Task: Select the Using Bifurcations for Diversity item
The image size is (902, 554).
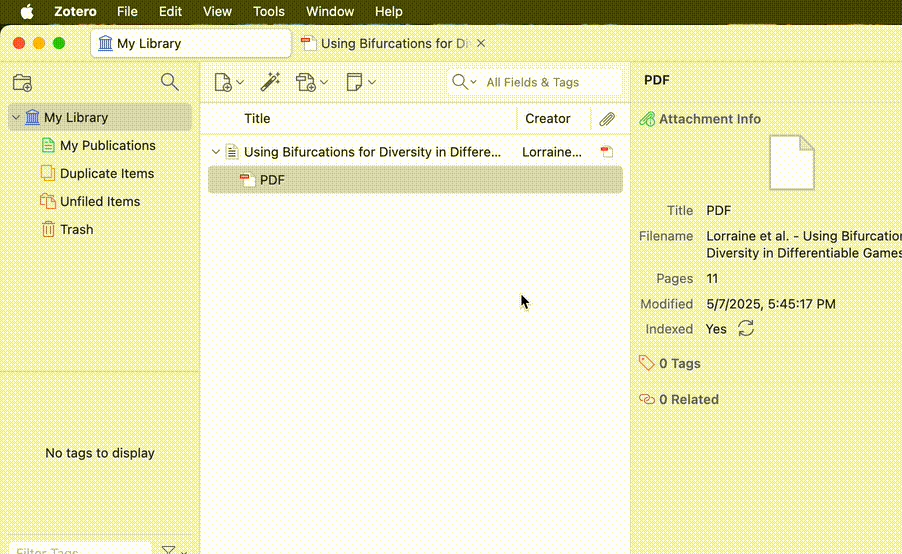Action: (x=372, y=152)
